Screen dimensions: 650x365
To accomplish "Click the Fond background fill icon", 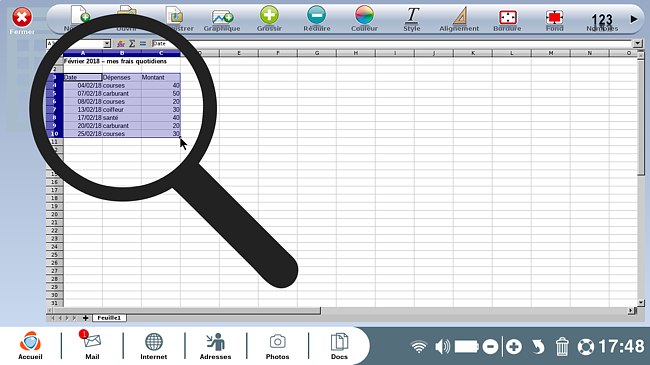I will [x=555, y=17].
